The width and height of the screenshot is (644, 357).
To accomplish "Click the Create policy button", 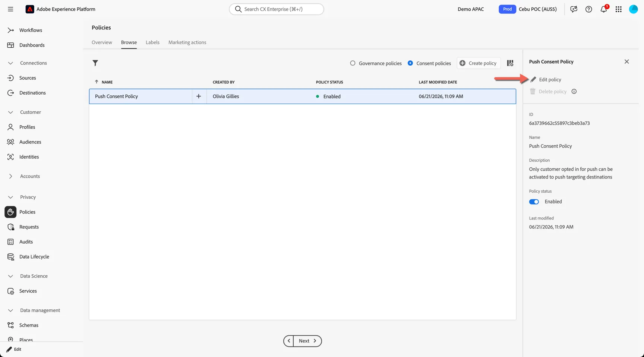I will [x=479, y=63].
